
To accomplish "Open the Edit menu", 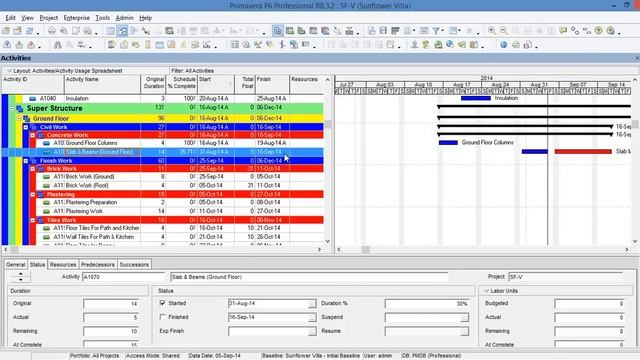I will (11, 18).
